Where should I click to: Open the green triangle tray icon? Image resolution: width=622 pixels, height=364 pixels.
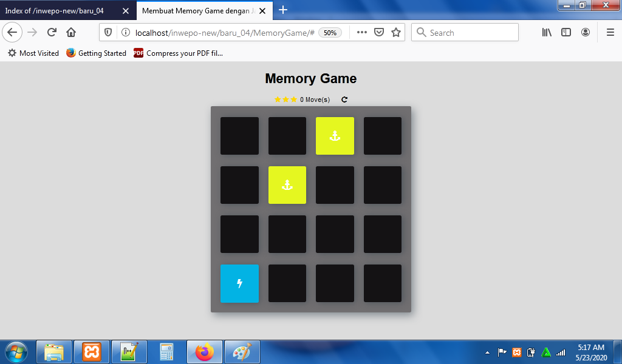546,352
